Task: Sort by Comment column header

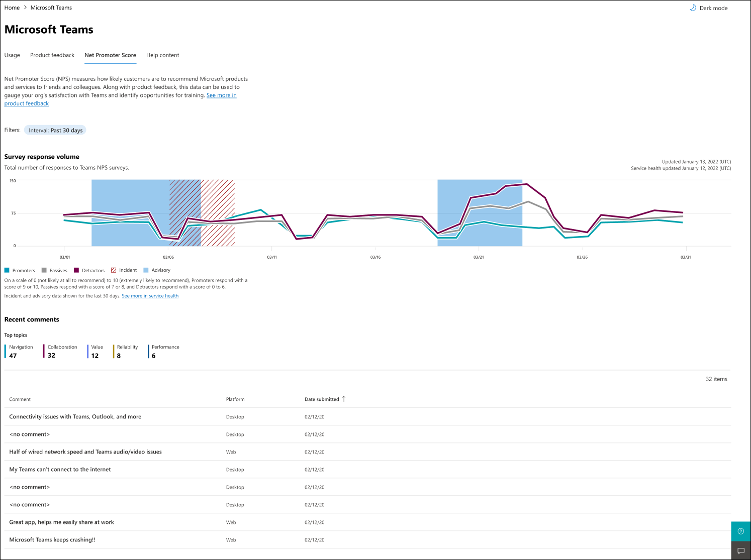Action: [x=20, y=399]
